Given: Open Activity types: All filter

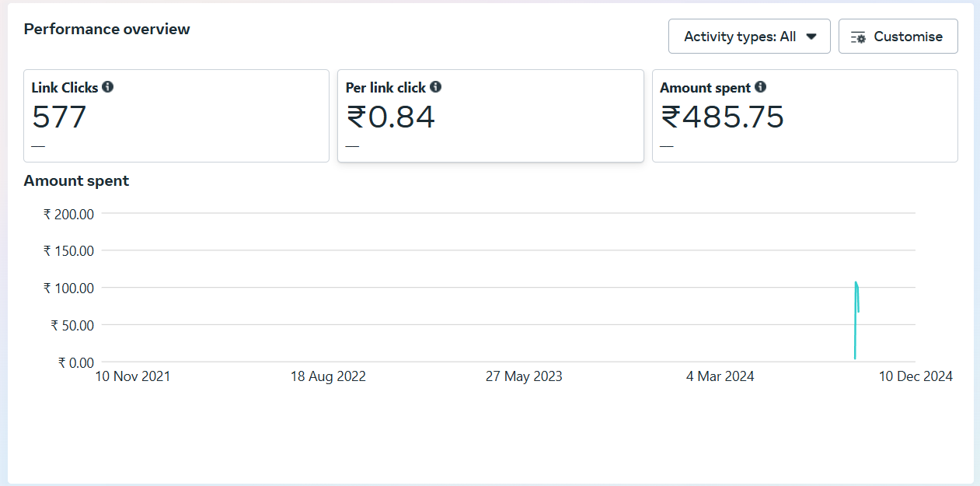Looking at the screenshot, I should pos(749,37).
